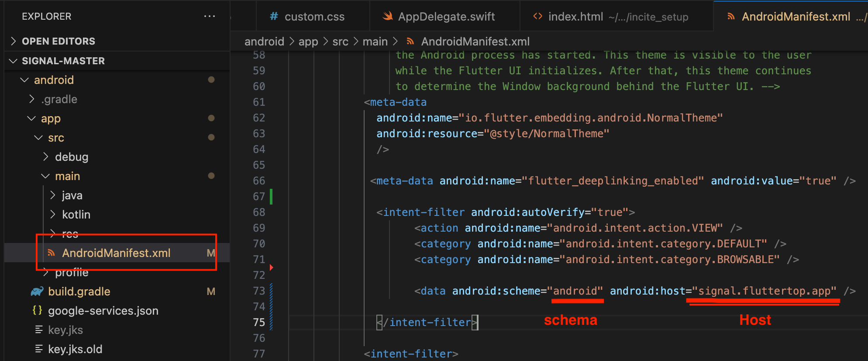This screenshot has width=868, height=361.
Task: Click the key.jks.old file icon
Action: click(39, 349)
